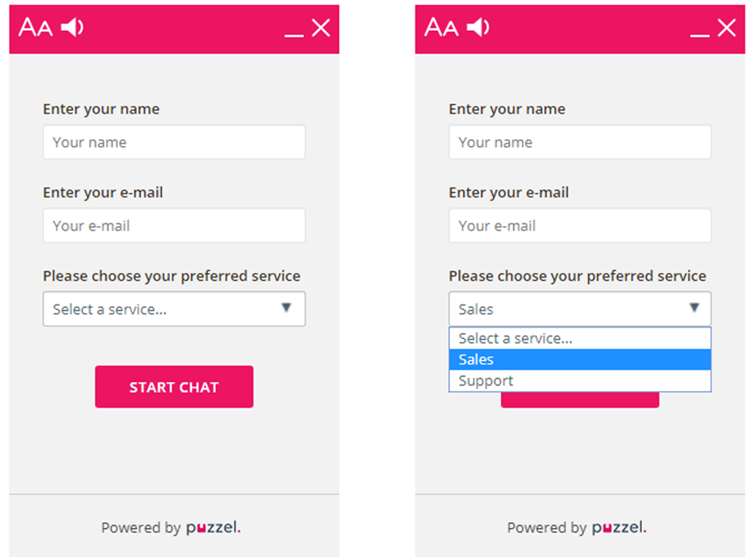Image resolution: width=751 pixels, height=560 pixels.
Task: Click font size icon in right chat window
Action: tap(441, 28)
